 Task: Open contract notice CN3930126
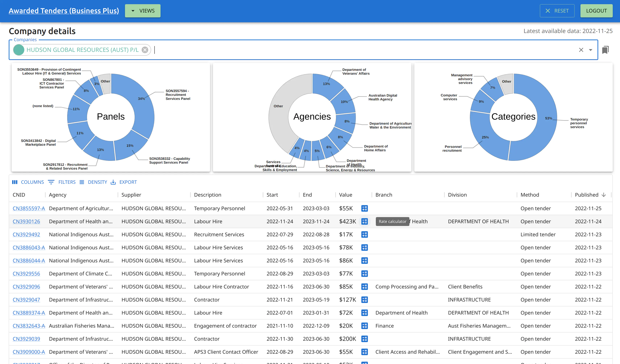26,221
